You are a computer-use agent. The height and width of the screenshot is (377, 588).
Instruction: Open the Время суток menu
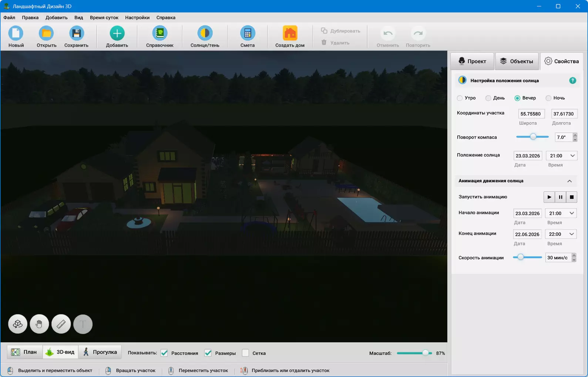click(x=104, y=17)
